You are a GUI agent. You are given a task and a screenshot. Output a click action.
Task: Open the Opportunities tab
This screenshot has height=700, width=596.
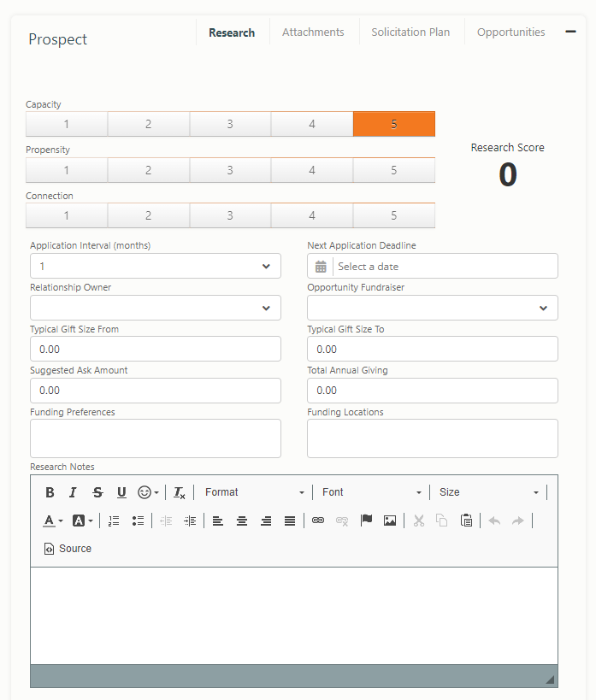coord(511,32)
